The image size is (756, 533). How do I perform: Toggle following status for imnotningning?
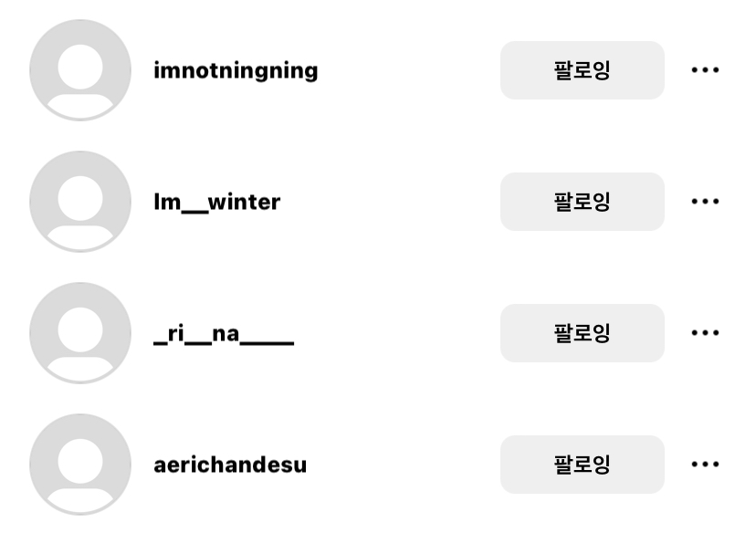[x=582, y=70]
